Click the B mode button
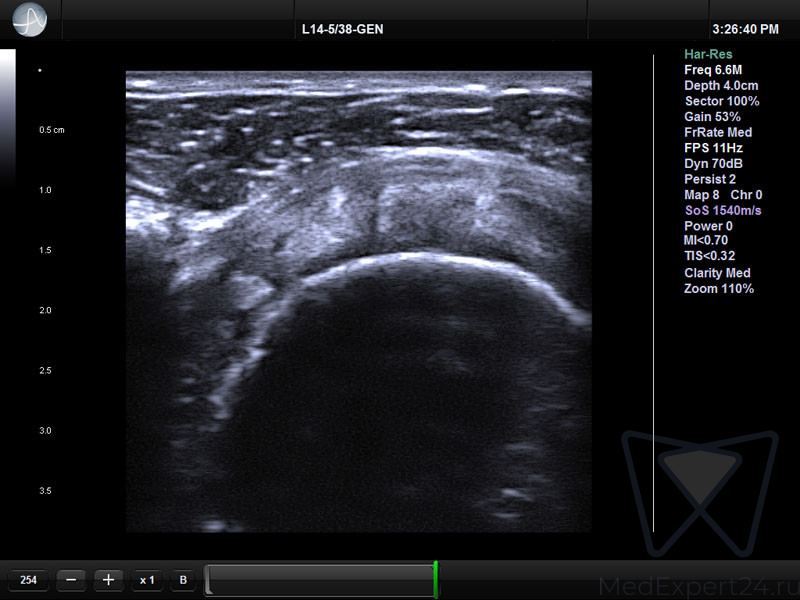 point(183,580)
